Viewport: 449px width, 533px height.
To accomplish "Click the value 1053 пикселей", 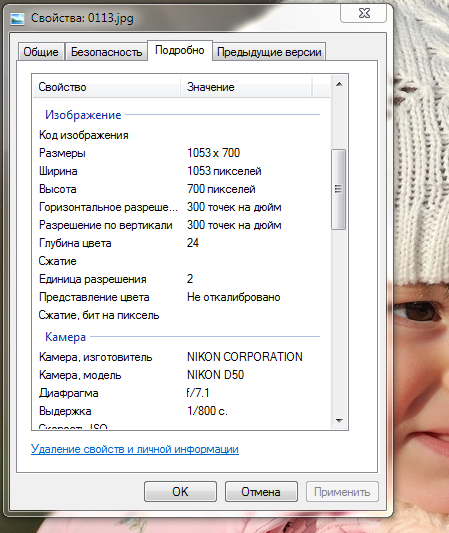I will click(224, 171).
